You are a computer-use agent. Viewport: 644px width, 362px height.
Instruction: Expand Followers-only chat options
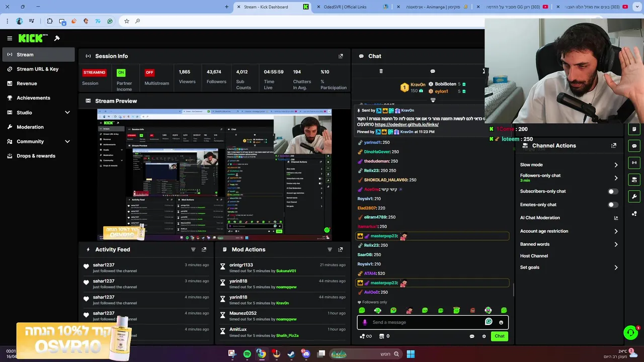pos(616,178)
